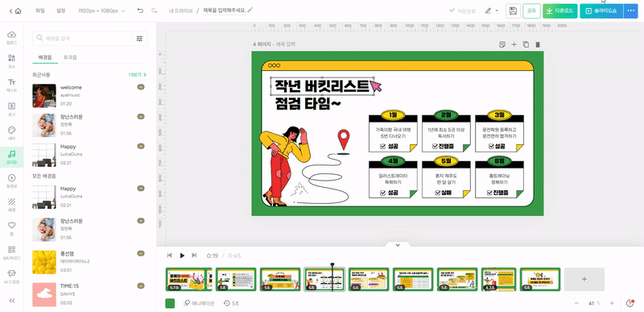Zoom in with the plus icon
This screenshot has width=644, height=312.
pos(612,303)
